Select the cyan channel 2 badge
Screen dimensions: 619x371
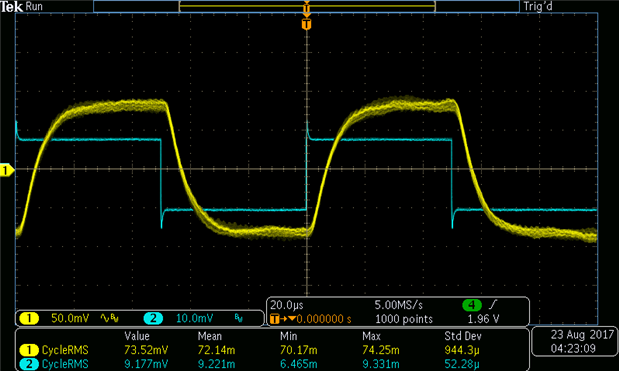point(153,318)
